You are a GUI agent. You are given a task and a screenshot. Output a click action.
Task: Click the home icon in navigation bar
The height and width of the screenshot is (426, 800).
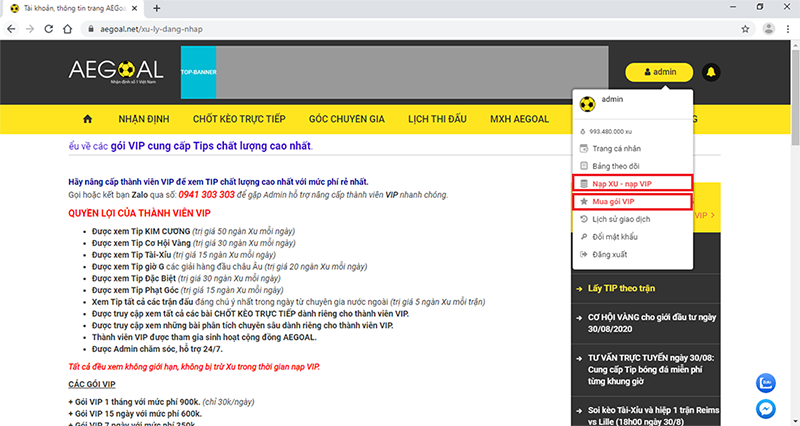(x=88, y=120)
